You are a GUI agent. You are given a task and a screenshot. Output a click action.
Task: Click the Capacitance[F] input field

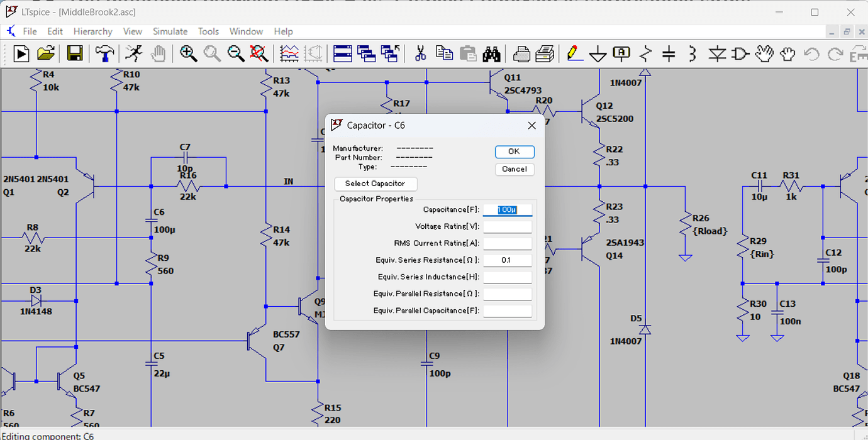(x=508, y=210)
